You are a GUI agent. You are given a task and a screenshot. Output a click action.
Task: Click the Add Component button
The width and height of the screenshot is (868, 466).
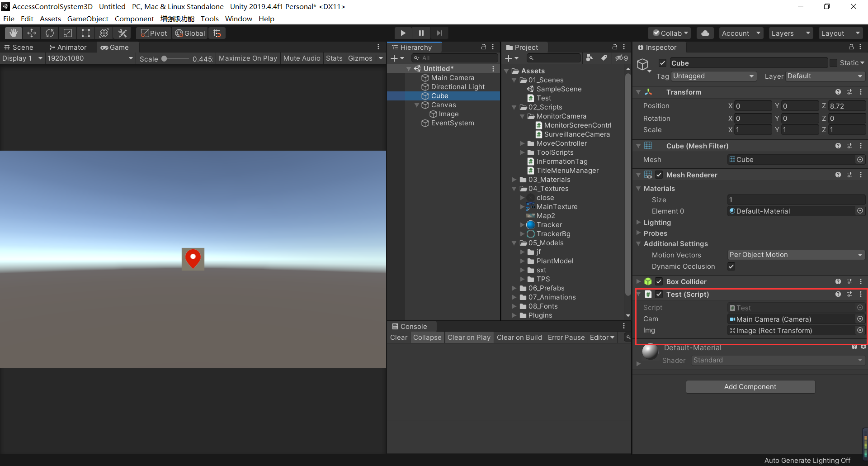(750, 386)
